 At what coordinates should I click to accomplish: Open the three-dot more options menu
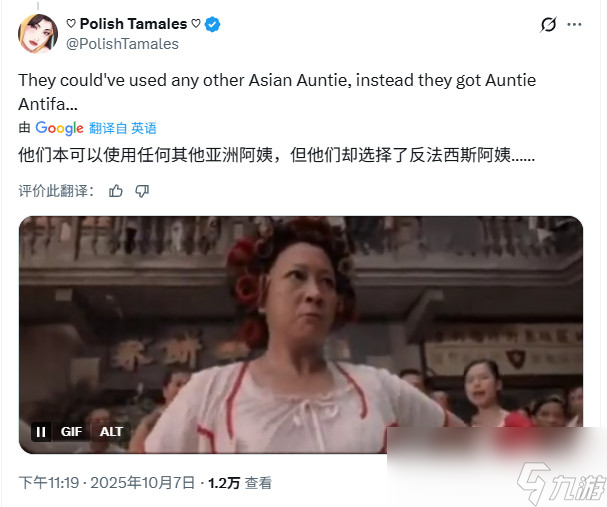coord(574,24)
